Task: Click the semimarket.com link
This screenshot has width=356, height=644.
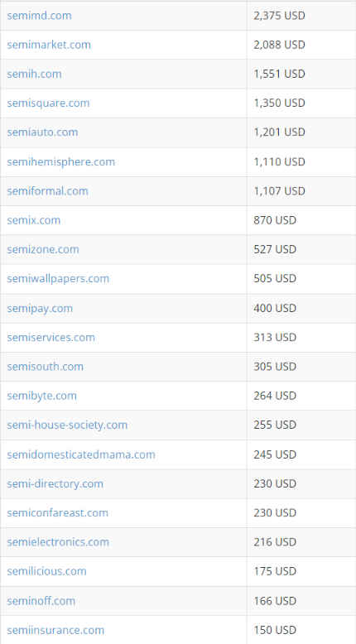Action: (x=49, y=45)
